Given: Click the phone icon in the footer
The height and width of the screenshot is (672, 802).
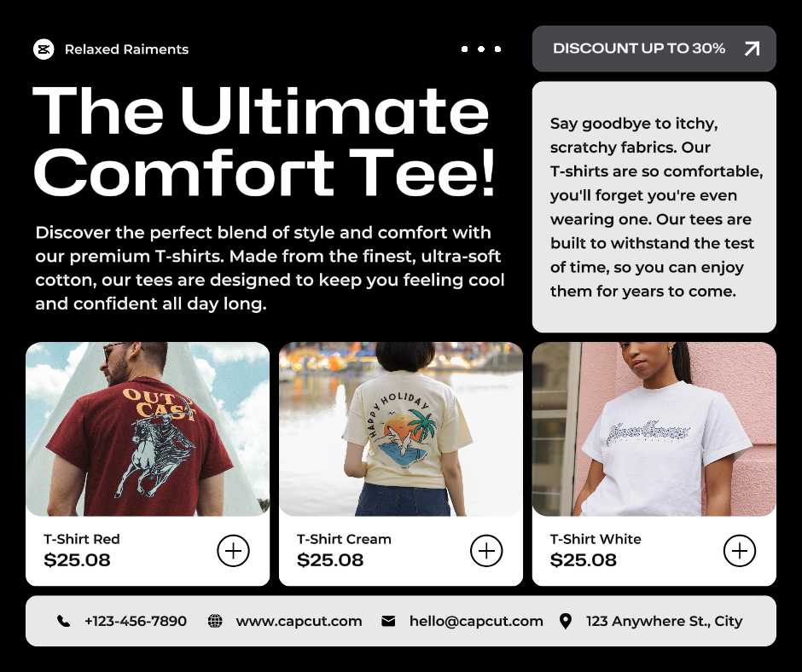Looking at the screenshot, I should pos(63,621).
